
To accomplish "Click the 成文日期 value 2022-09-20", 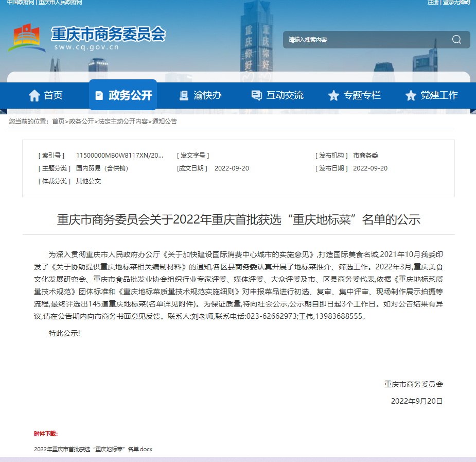I will (232, 168).
